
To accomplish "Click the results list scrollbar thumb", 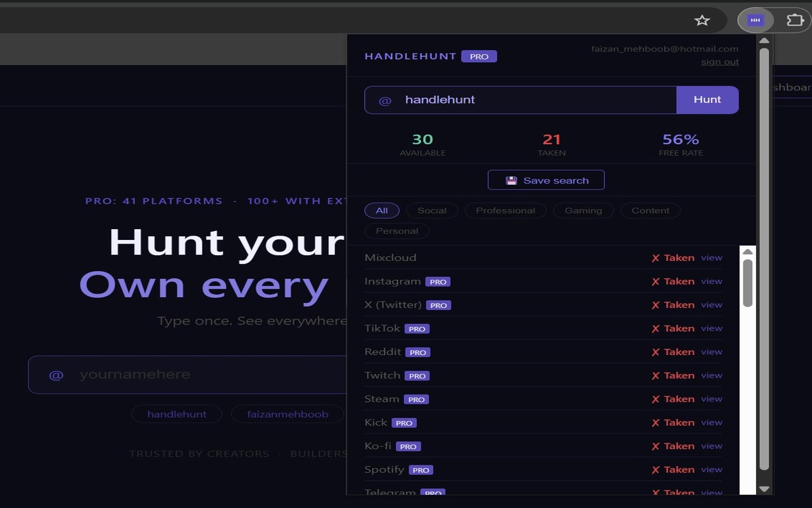I will [747, 283].
